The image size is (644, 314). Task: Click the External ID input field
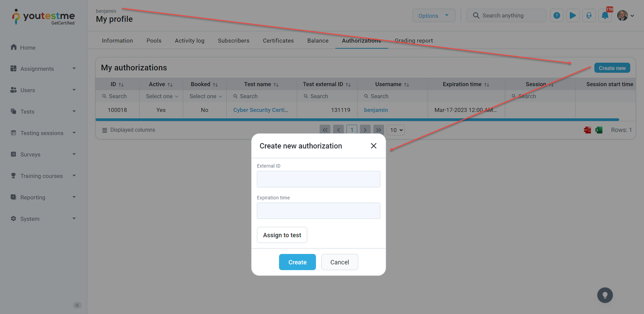pyautogui.click(x=318, y=179)
